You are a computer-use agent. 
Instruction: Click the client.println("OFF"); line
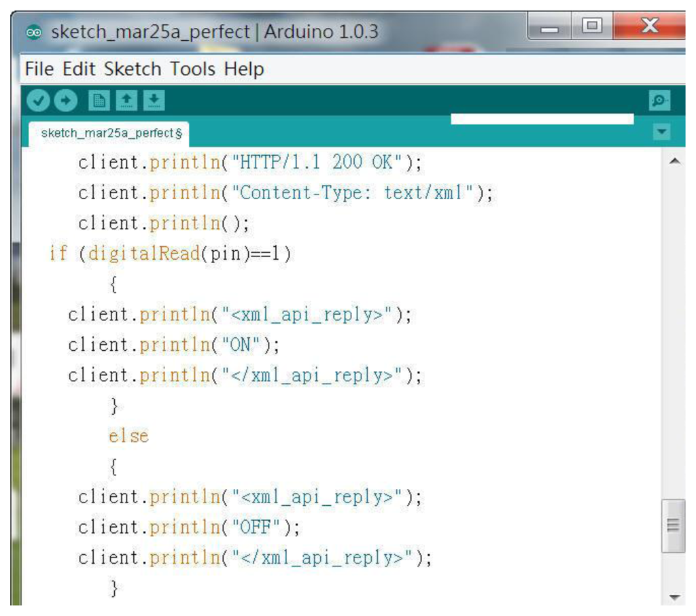(189, 528)
